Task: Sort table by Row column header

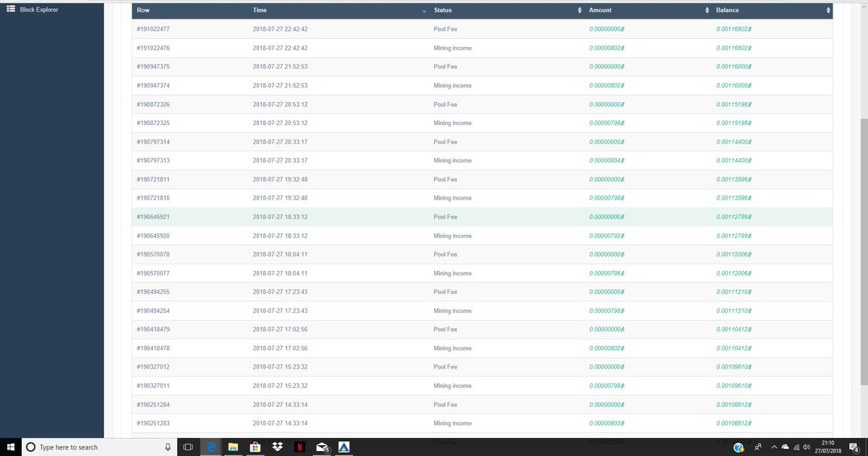Action: coord(143,10)
